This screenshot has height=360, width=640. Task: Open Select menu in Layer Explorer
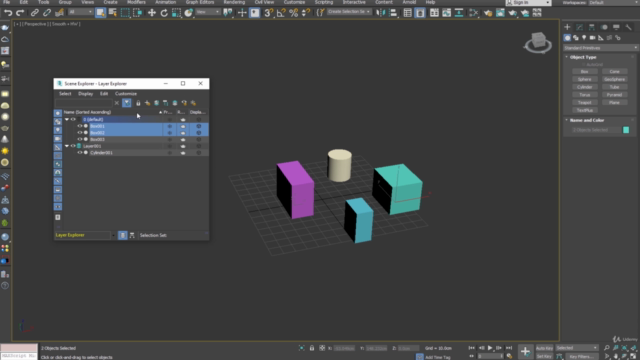tap(65, 94)
